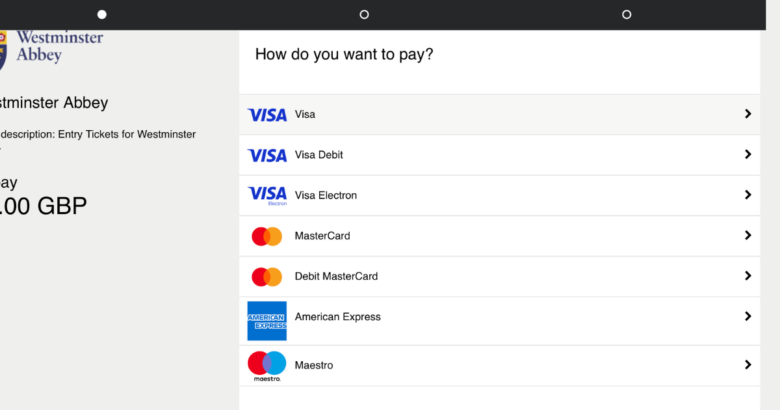This screenshot has width=780, height=410.
Task: Click the Maestro red-blue circles logo
Action: tap(267, 366)
